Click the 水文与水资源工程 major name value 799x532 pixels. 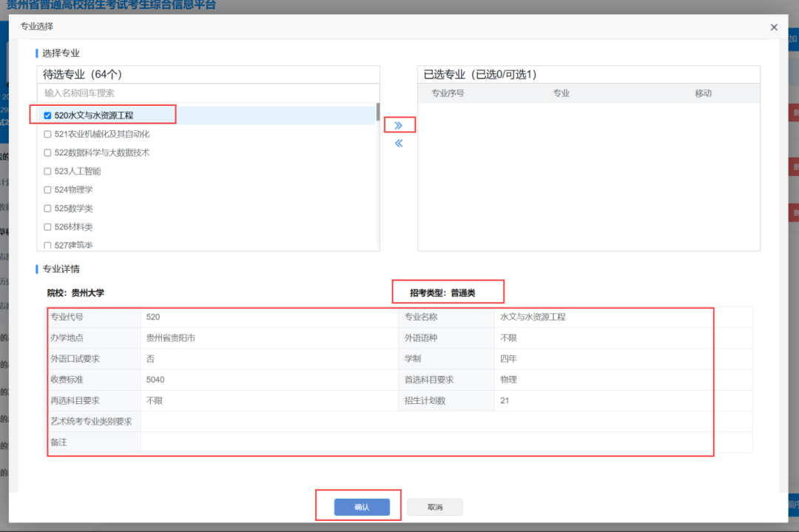coord(533,317)
